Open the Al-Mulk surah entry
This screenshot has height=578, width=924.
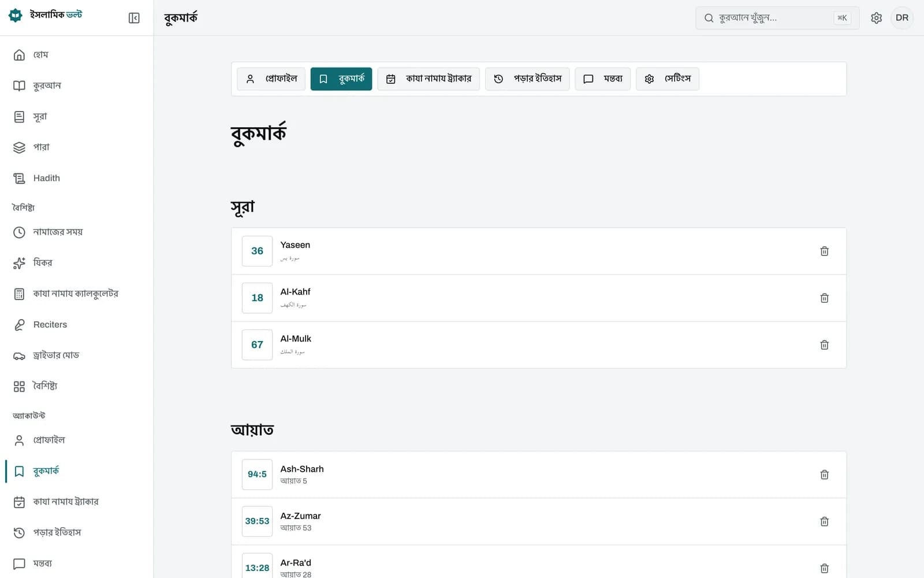(x=539, y=344)
